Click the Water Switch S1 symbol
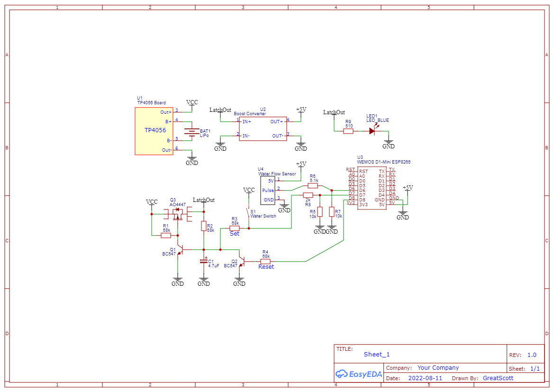The image size is (554, 392). click(248, 212)
